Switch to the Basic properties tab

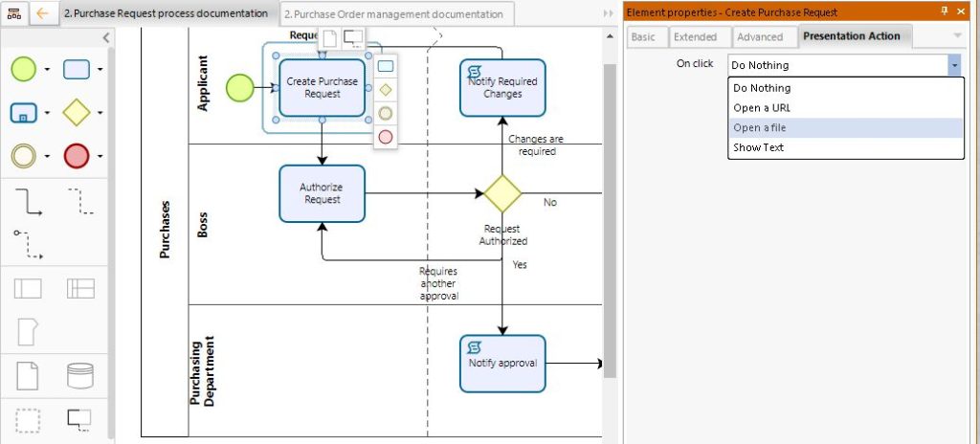click(x=643, y=36)
